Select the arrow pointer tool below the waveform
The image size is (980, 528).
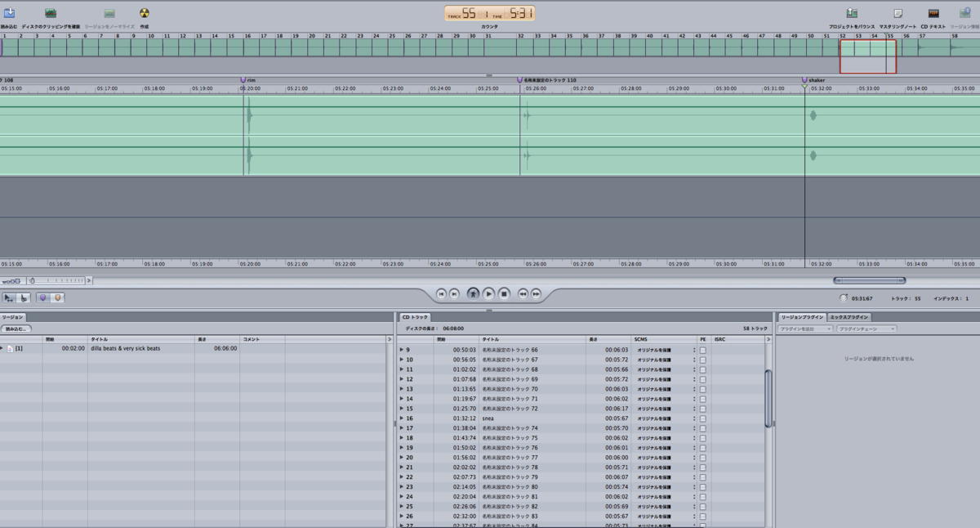coord(10,298)
